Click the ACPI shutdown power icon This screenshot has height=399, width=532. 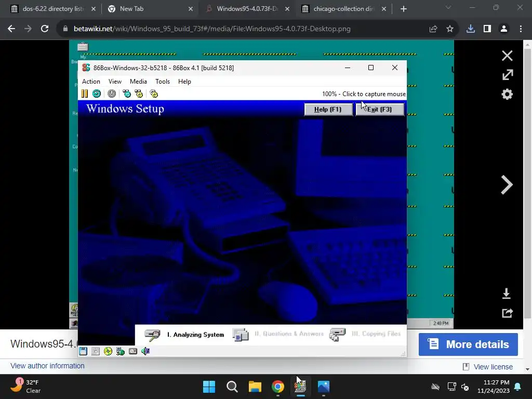point(112,94)
